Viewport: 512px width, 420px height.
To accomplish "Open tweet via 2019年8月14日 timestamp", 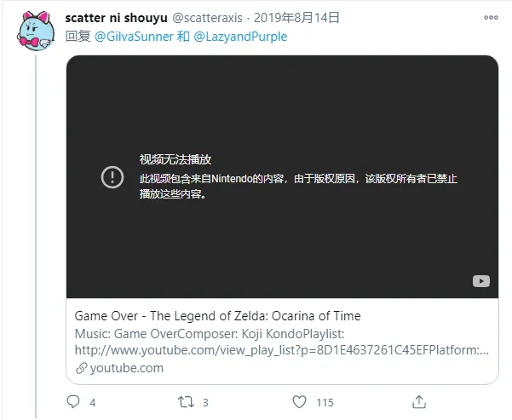I will tap(296, 18).
